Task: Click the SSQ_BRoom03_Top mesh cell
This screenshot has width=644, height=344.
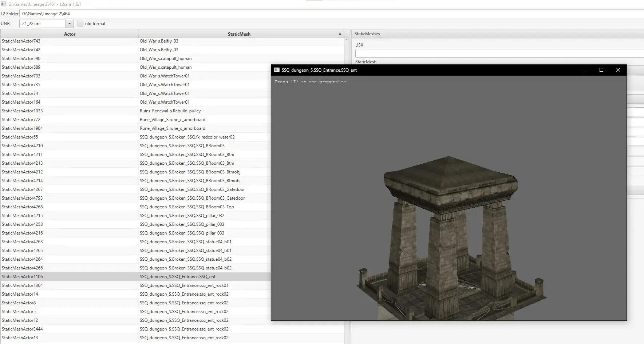Action: [187, 207]
